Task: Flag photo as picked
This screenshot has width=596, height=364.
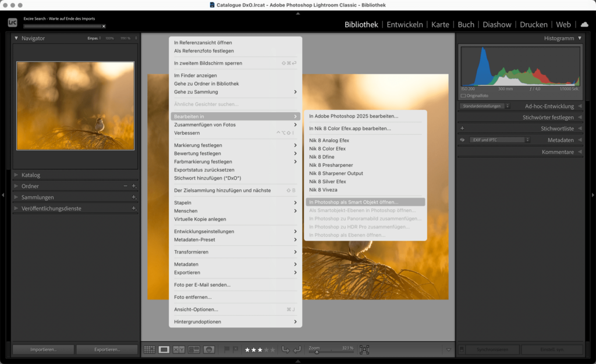Action: [227, 349]
